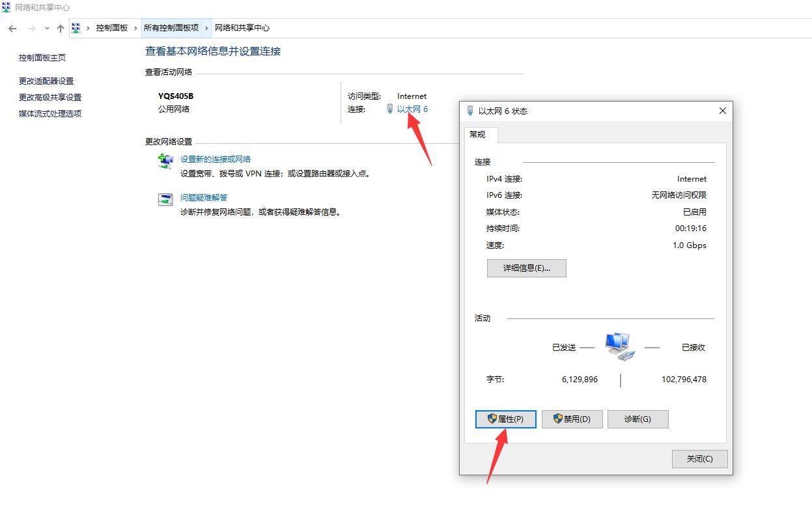
Task: Click the back navigation arrow
Action: [12, 28]
